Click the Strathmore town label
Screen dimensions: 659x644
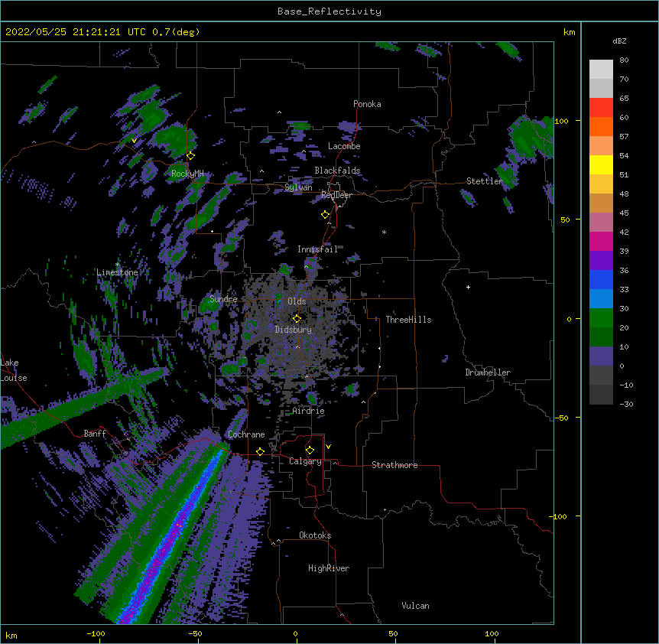pos(394,465)
